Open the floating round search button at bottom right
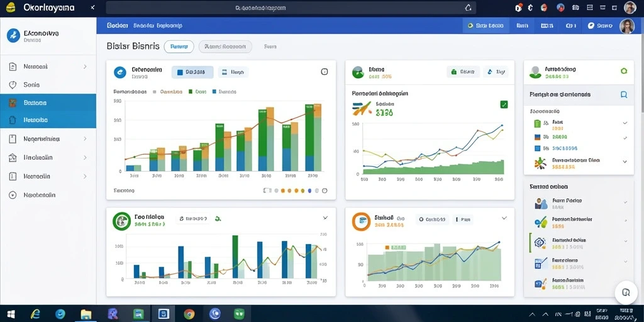The width and height of the screenshot is (644, 322). coord(626,292)
